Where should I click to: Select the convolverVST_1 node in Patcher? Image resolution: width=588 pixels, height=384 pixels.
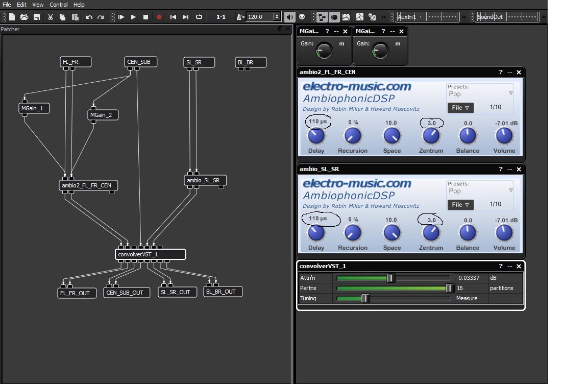[x=150, y=254]
